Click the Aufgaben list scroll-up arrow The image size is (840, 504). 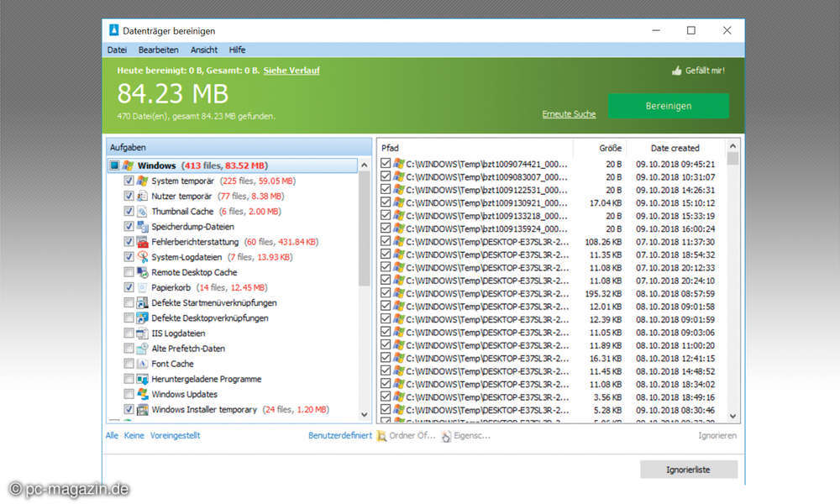[365, 165]
